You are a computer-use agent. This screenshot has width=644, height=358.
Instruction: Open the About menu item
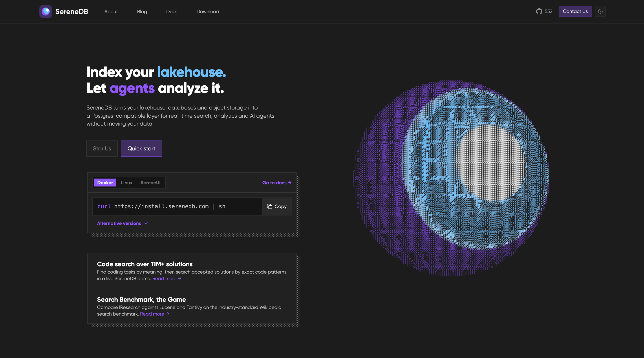[111, 11]
